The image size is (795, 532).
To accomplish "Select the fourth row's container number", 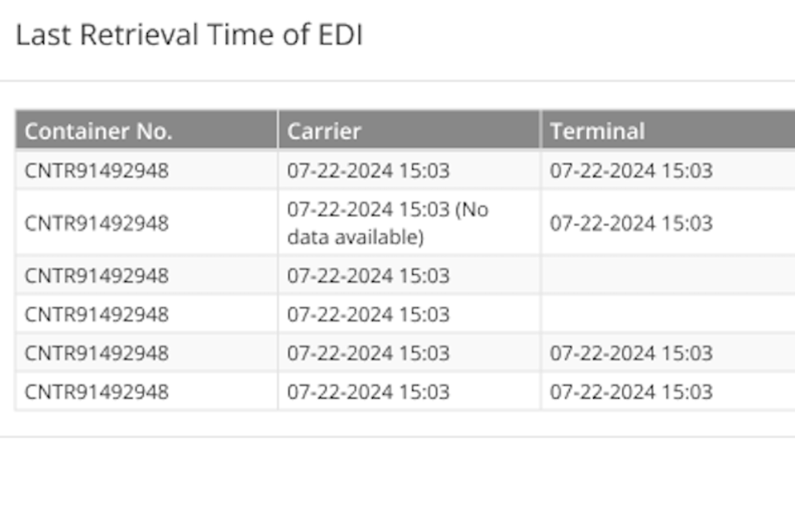I will 96,313.
